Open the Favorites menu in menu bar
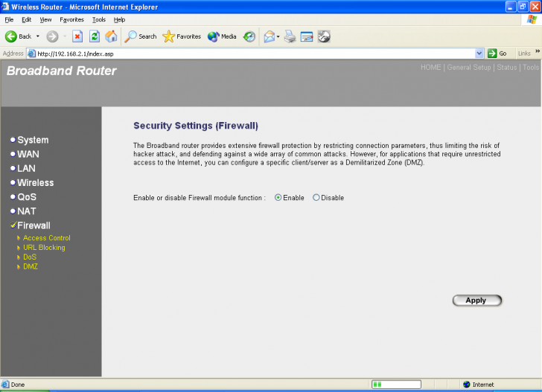 click(x=71, y=19)
